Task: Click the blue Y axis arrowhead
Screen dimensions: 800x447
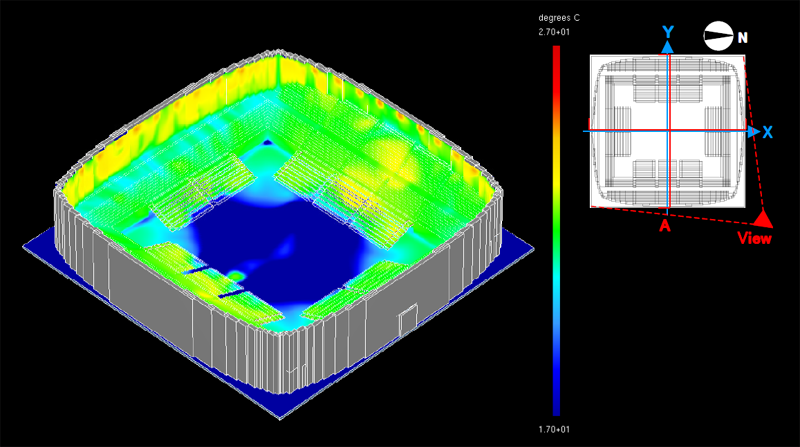Action: [667, 47]
